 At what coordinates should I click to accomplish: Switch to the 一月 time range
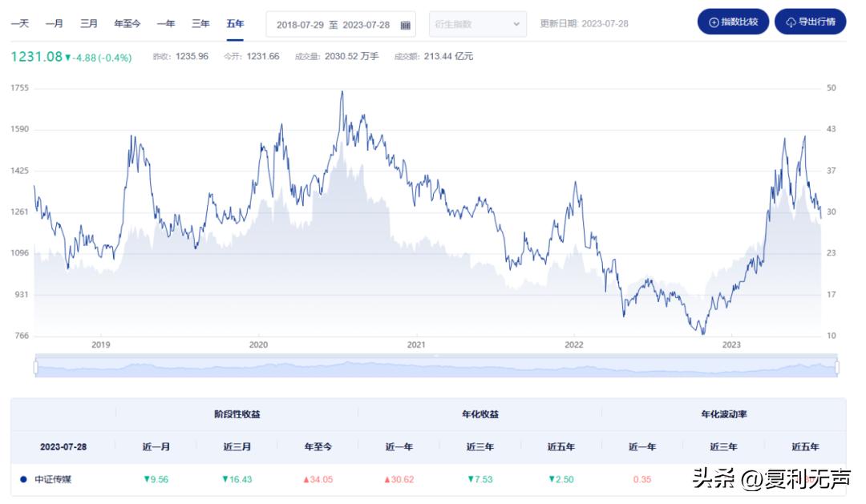point(54,24)
